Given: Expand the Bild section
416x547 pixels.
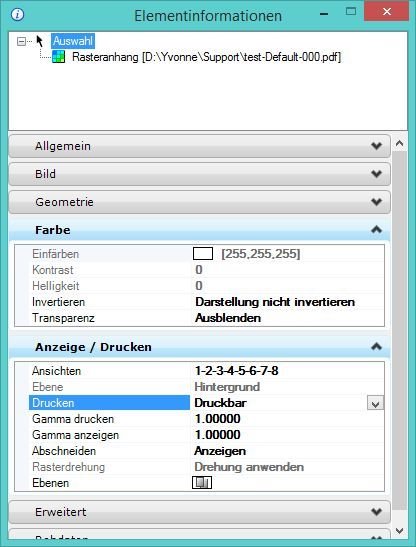Looking at the screenshot, I should pos(199,174).
